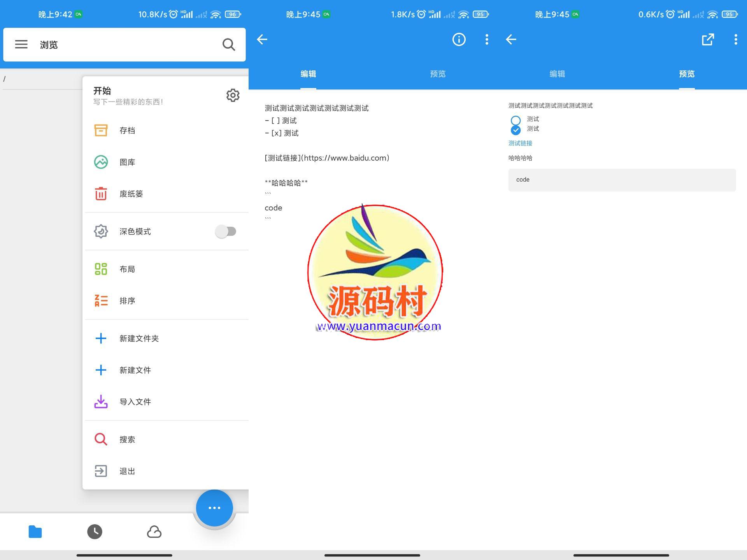Follow the 测试链接 hyperlink
Screen dimensions: 747x560
520,143
